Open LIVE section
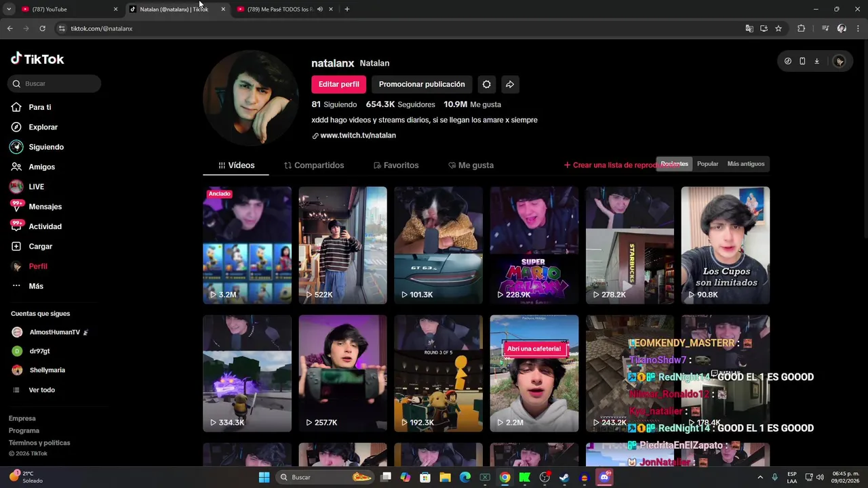The width and height of the screenshot is (868, 488). tap(36, 186)
